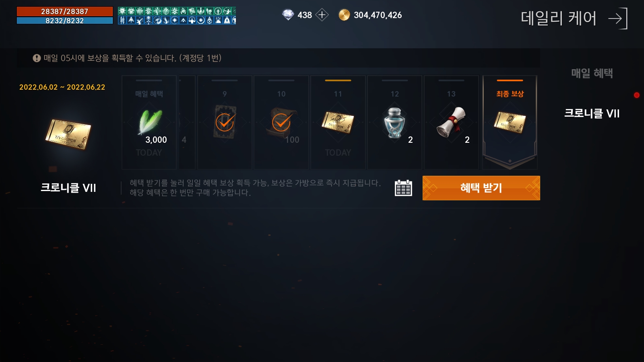The width and height of the screenshot is (644, 362).
Task: Click the claimed day 10 reward
Action: [281, 122]
